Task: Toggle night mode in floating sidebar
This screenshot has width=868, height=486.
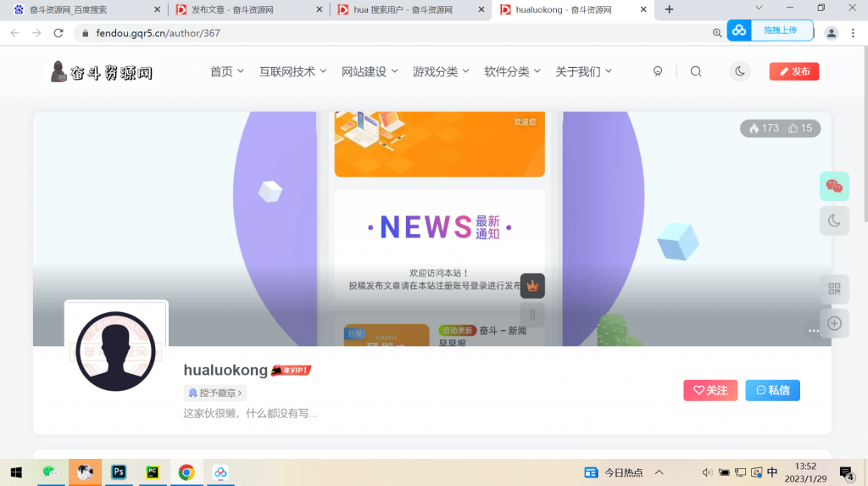Action: pos(834,221)
